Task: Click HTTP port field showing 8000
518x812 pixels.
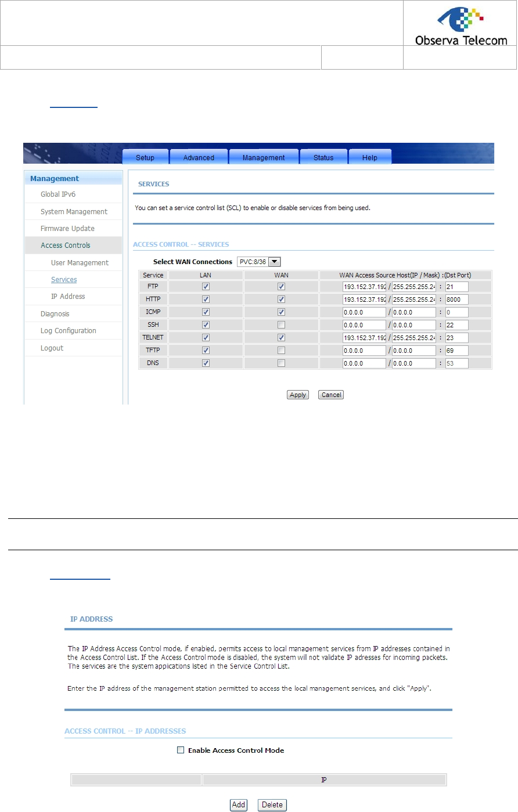Action: pos(456,299)
